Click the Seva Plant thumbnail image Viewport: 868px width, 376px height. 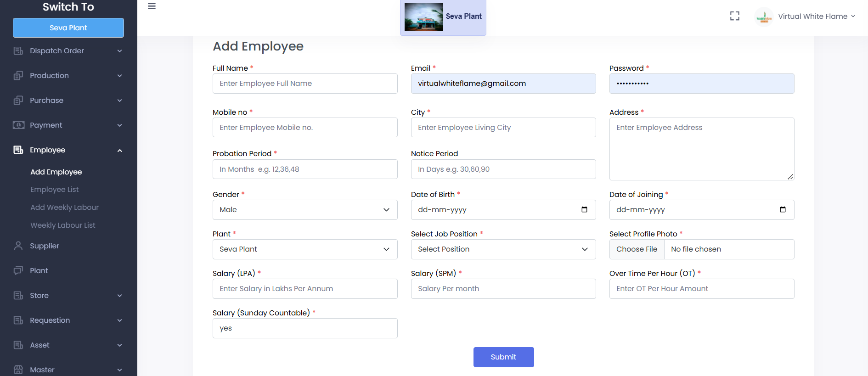[x=423, y=17]
